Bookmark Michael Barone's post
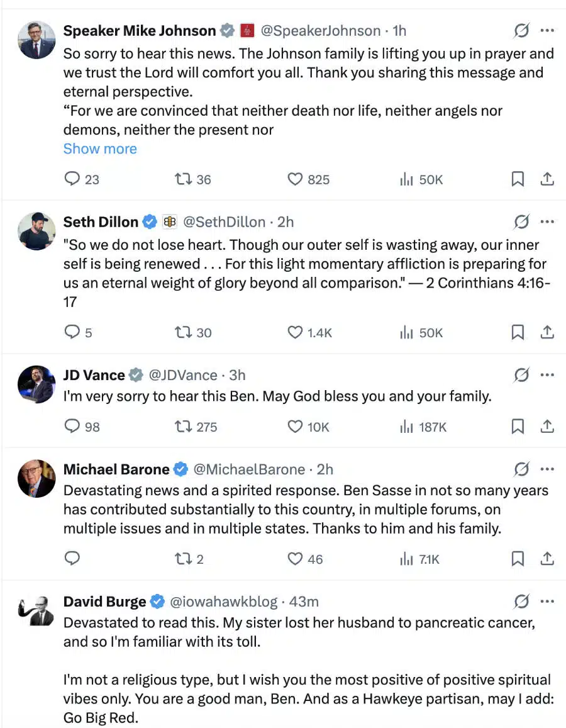This screenshot has height=728, width=566. pyautogui.click(x=518, y=558)
